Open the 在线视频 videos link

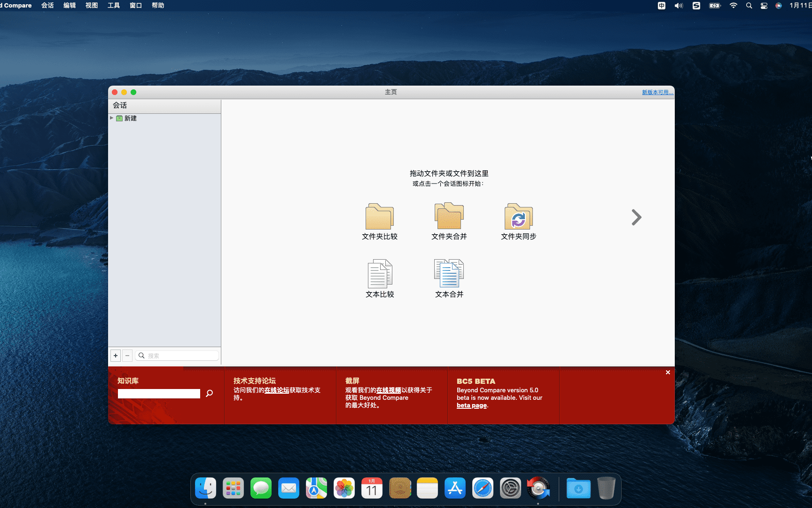(x=388, y=390)
